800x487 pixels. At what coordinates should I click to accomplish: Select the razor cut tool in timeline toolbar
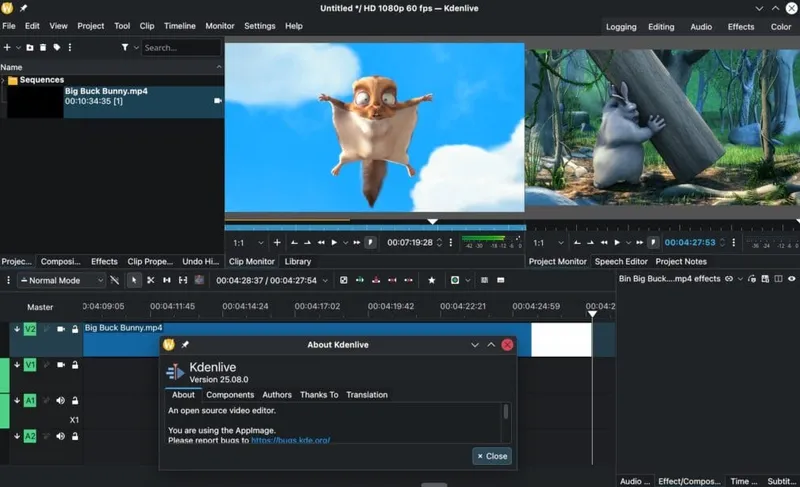(x=151, y=280)
